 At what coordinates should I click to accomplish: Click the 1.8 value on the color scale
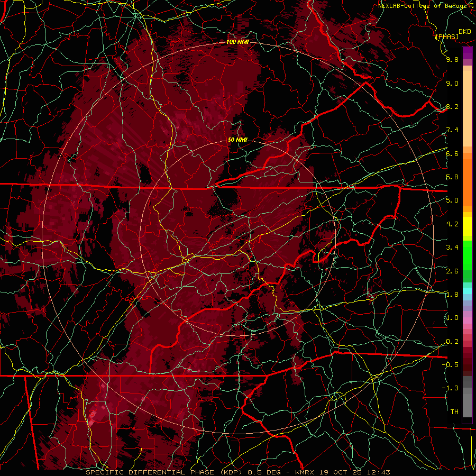tap(452, 295)
